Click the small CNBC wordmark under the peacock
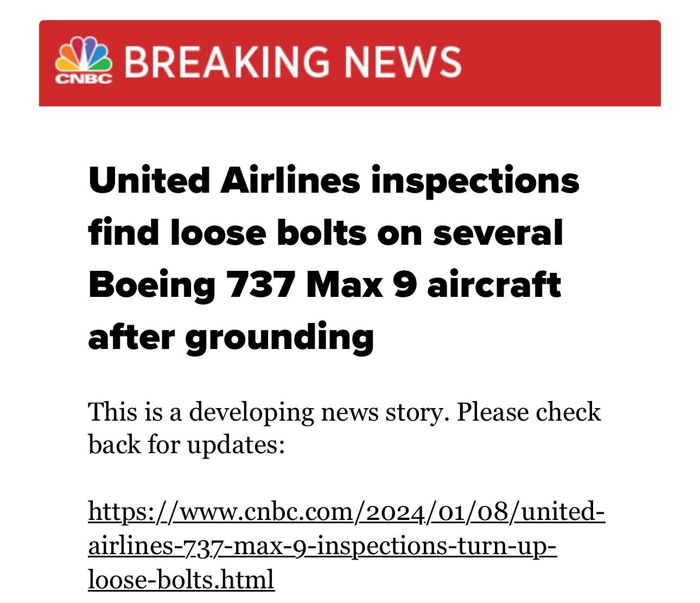 [x=84, y=80]
